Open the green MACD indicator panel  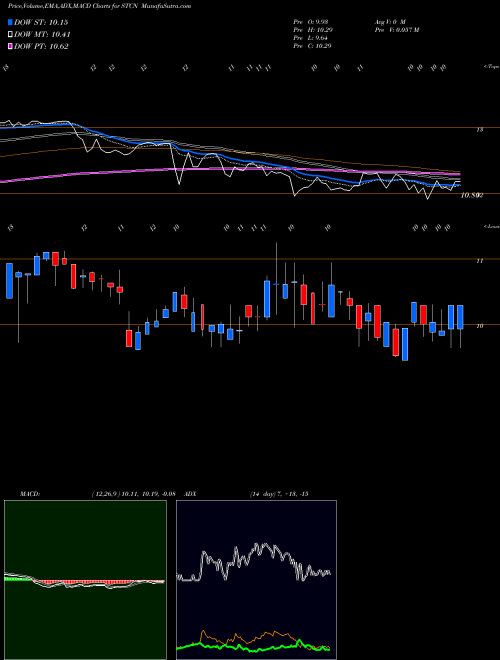(x=85, y=580)
